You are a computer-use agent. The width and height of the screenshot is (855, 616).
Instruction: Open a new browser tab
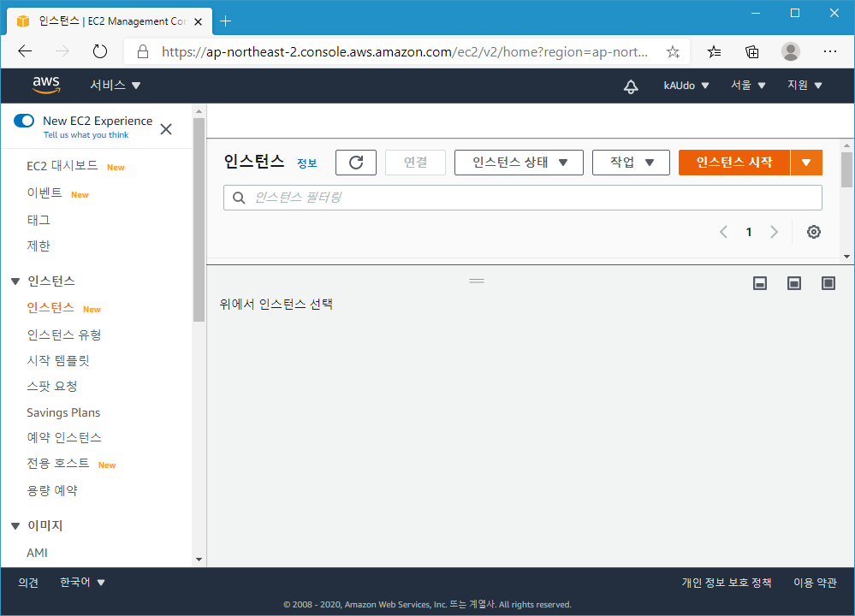[x=225, y=21]
